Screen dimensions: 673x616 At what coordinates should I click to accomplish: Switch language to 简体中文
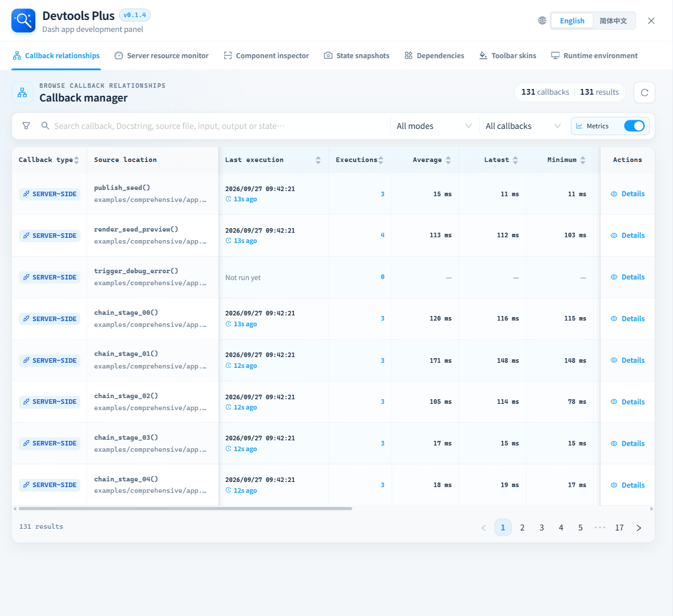pyautogui.click(x=613, y=21)
